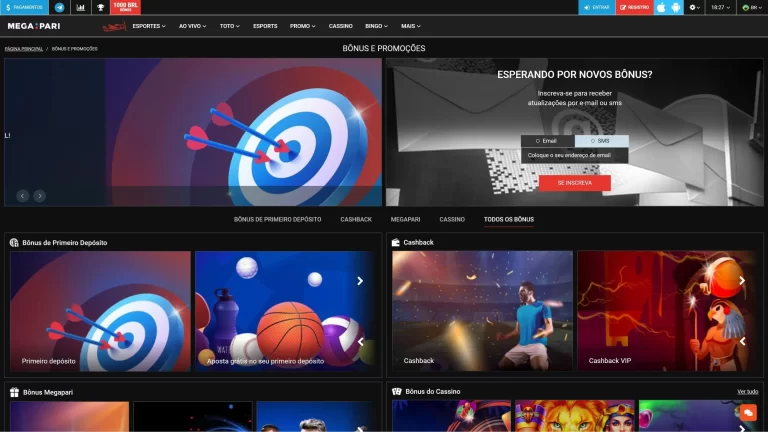This screenshot has width=768, height=432.
Task: Claim the 1000 BRL bonus button
Action: [125, 7]
